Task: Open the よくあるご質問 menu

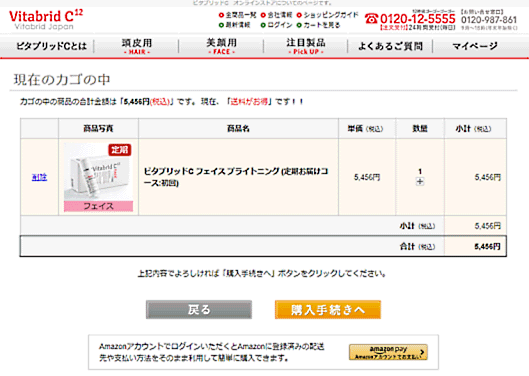Action: click(x=390, y=46)
